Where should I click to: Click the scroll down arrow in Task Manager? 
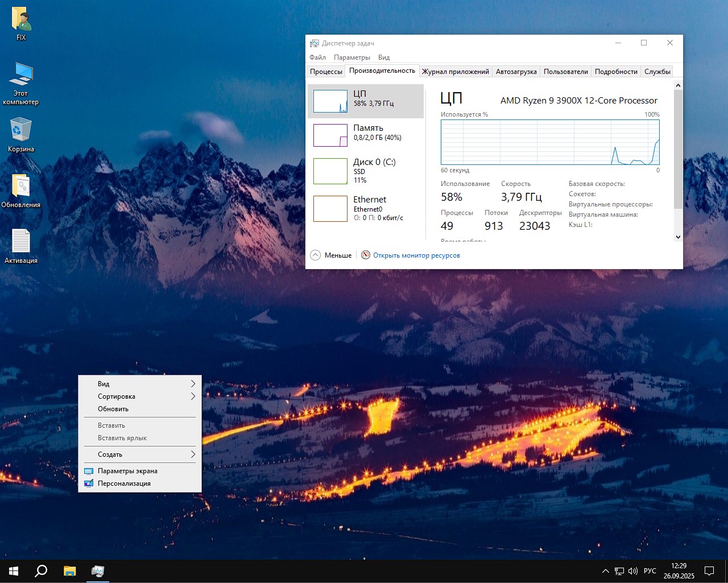click(x=678, y=237)
